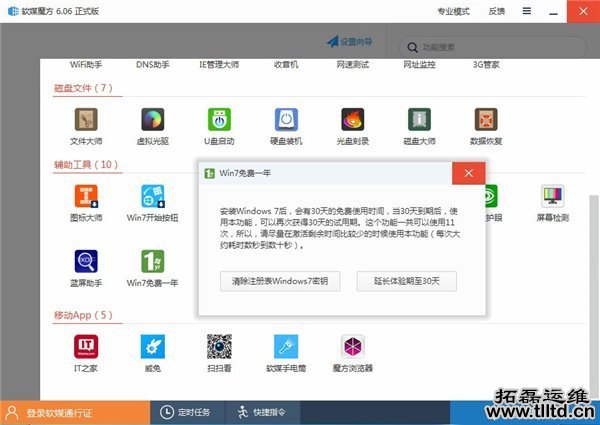Click 清除注册表Windows7密钥 button
The height and width of the screenshot is (425, 600).
point(280,281)
